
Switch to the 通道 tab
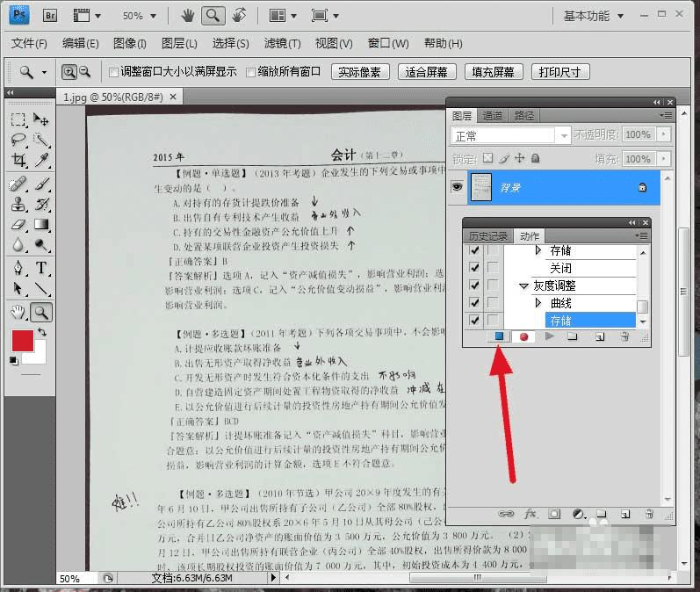493,115
